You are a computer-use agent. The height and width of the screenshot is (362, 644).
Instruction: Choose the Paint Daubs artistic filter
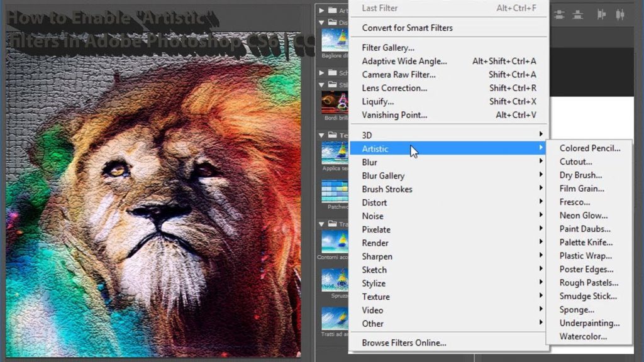pyautogui.click(x=589, y=229)
